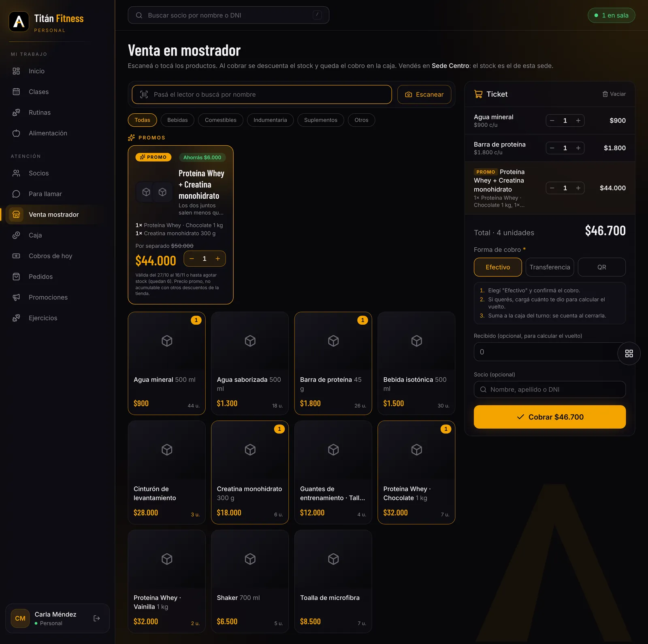Viewport: 648px width, 644px height.
Task: Click the Titán Fitness logo icon
Action: coord(19,21)
